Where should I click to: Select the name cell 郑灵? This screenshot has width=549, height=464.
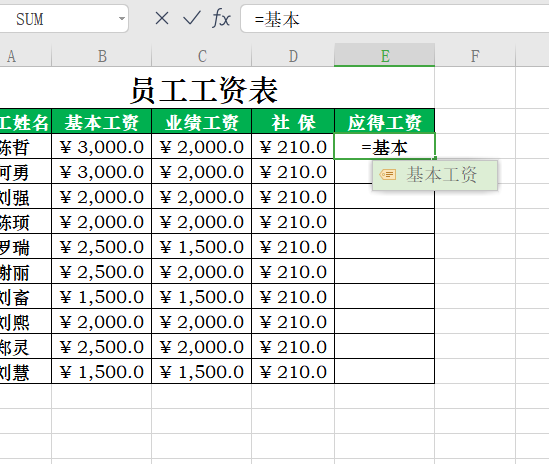pyautogui.click(x=26, y=346)
